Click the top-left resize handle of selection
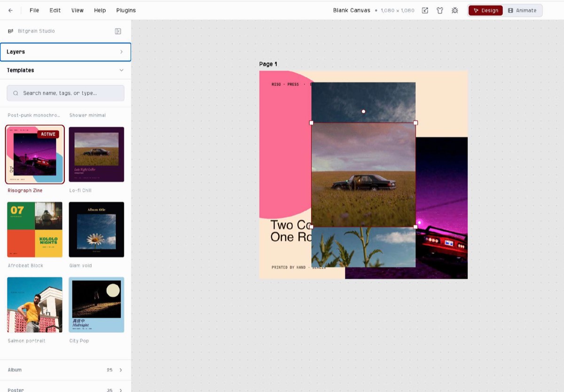The width and height of the screenshot is (564, 392). 311,123
